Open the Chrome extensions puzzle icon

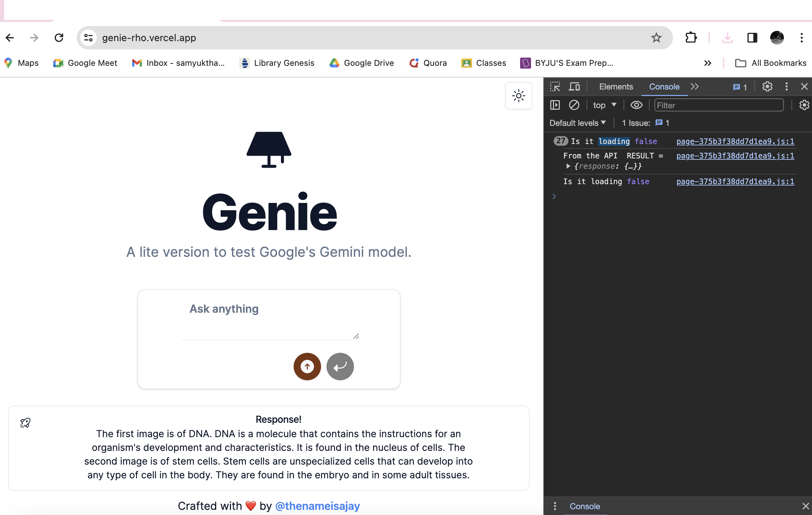point(691,38)
